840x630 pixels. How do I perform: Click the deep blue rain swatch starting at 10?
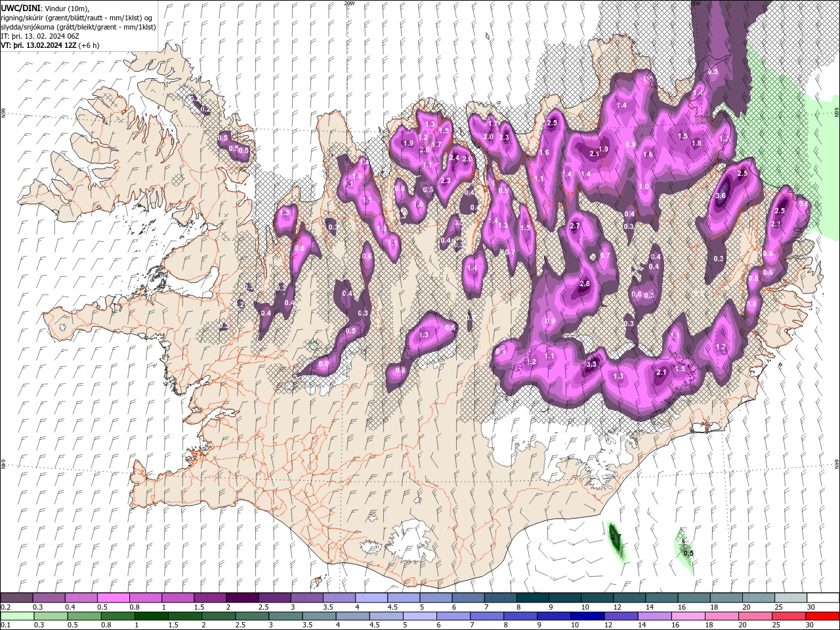point(589,616)
